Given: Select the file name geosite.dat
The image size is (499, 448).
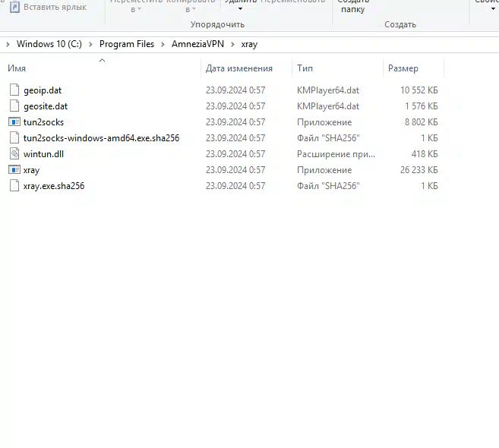Looking at the screenshot, I should [46, 106].
